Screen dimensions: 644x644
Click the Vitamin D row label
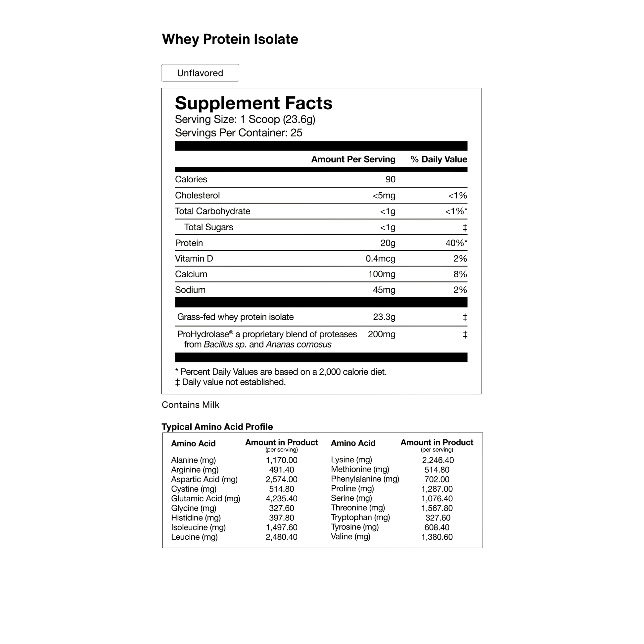coord(194,258)
